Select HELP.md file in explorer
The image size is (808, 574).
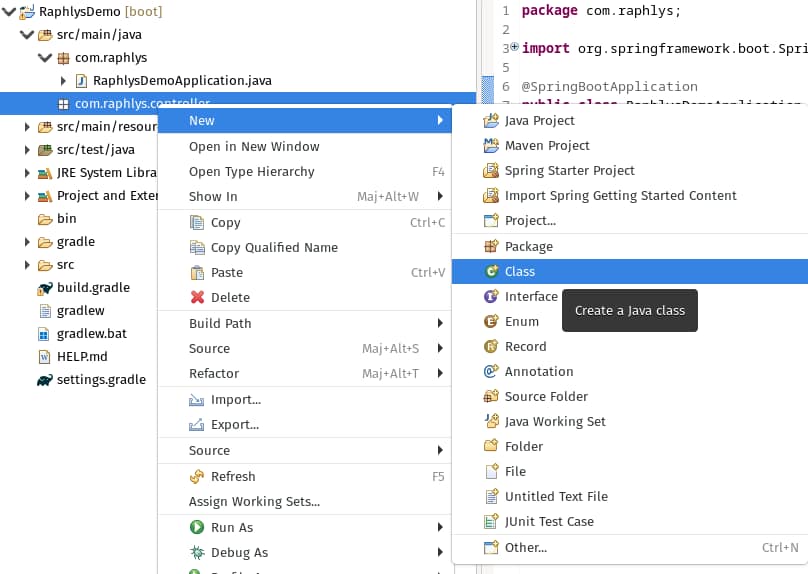tap(81, 356)
